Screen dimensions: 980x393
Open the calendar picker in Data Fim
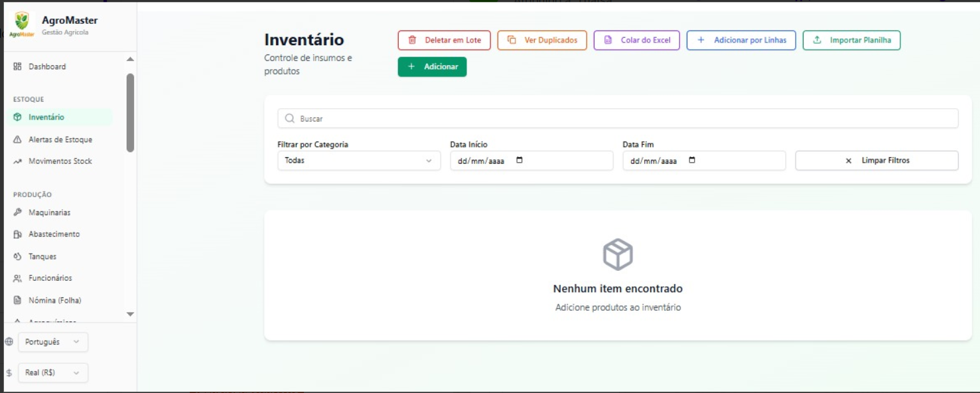click(x=692, y=160)
